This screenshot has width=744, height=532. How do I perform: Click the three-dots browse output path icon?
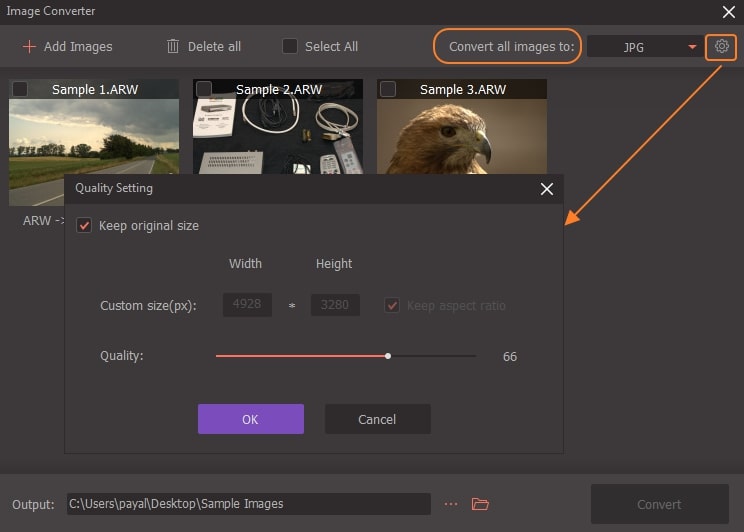450,504
